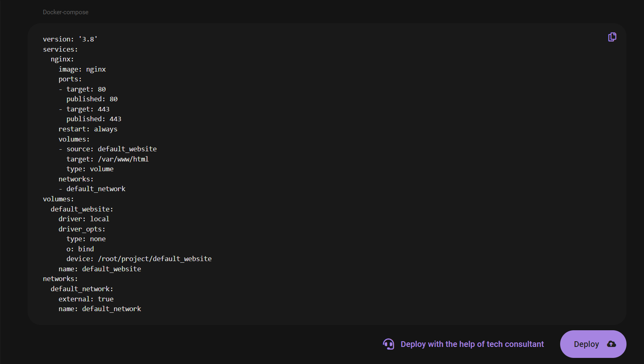Click the version: '3.8' line
This screenshot has height=364, width=644.
point(70,39)
